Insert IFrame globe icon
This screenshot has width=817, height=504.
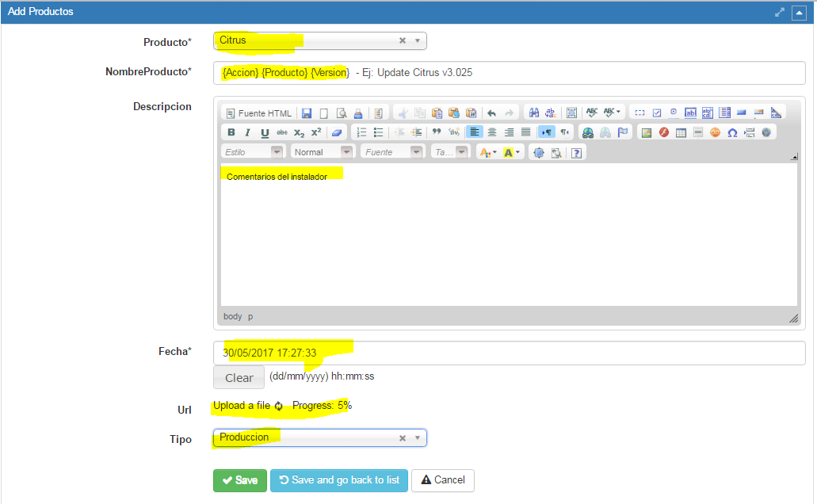[766, 132]
